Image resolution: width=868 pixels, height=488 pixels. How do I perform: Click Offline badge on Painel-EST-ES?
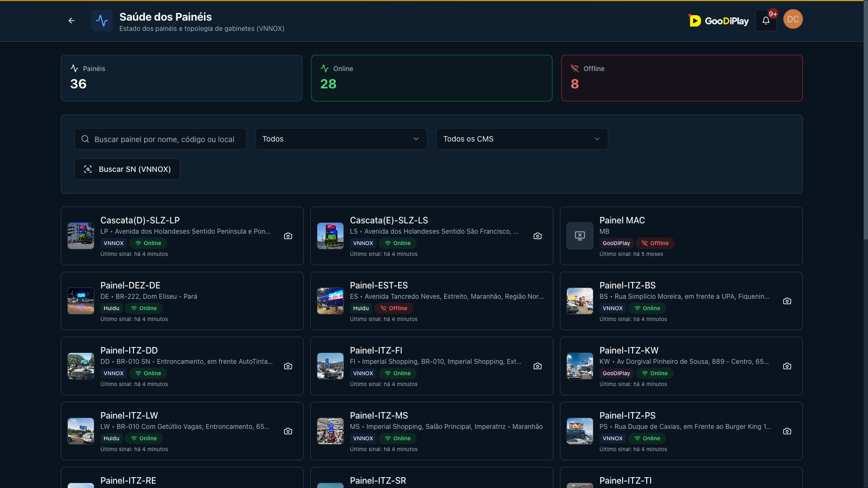tap(394, 308)
